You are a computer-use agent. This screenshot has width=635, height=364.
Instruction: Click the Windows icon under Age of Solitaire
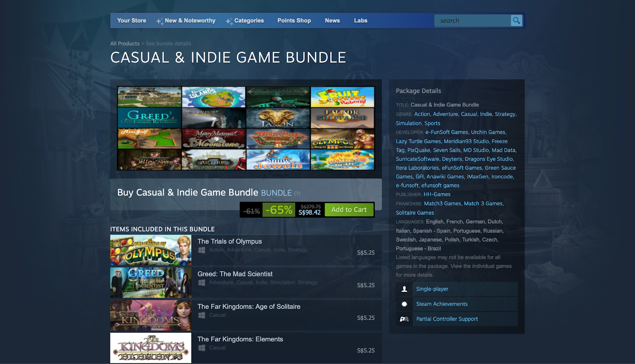(x=202, y=315)
